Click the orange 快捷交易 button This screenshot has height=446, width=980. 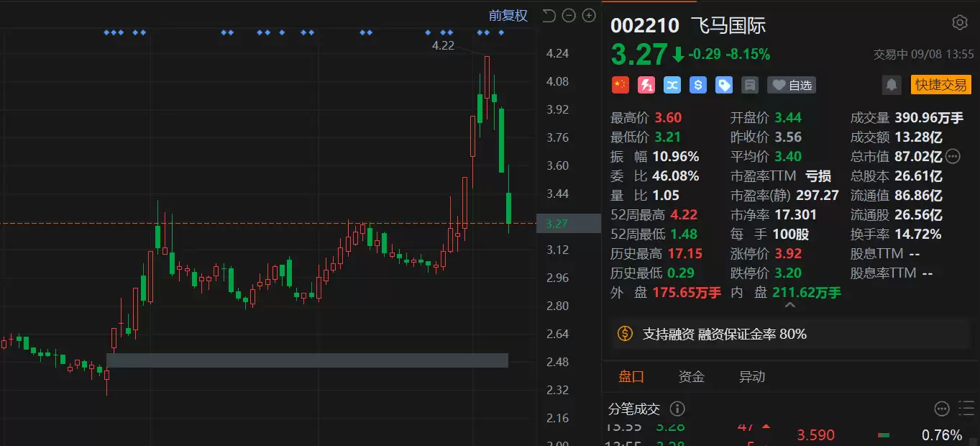pos(940,85)
